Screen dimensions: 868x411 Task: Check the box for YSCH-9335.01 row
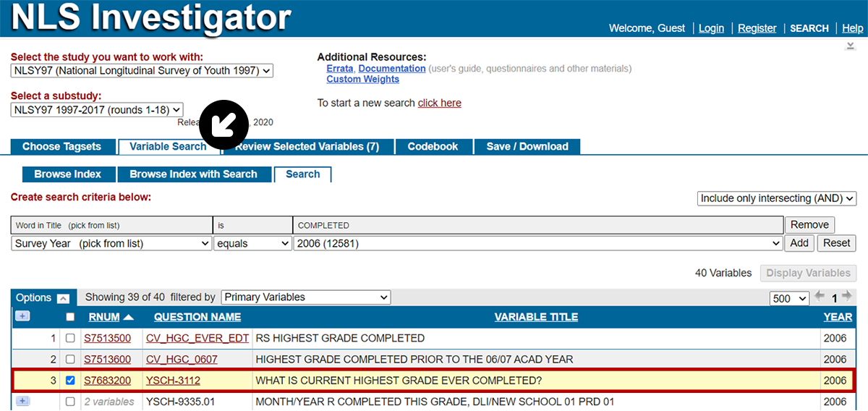pyautogui.click(x=70, y=402)
